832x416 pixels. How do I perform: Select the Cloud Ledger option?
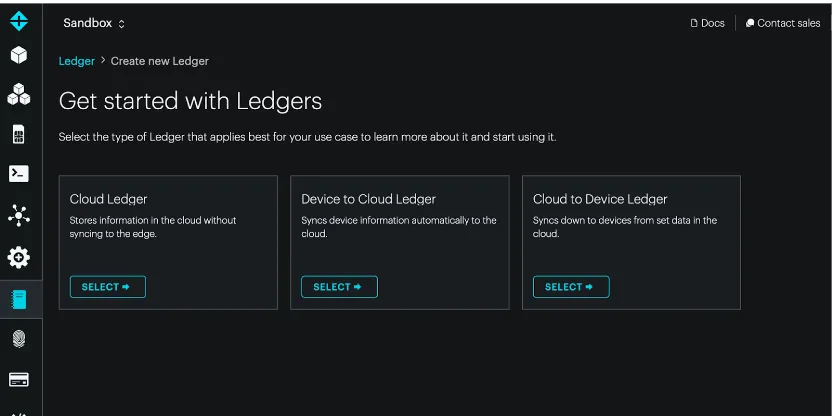[x=108, y=287]
